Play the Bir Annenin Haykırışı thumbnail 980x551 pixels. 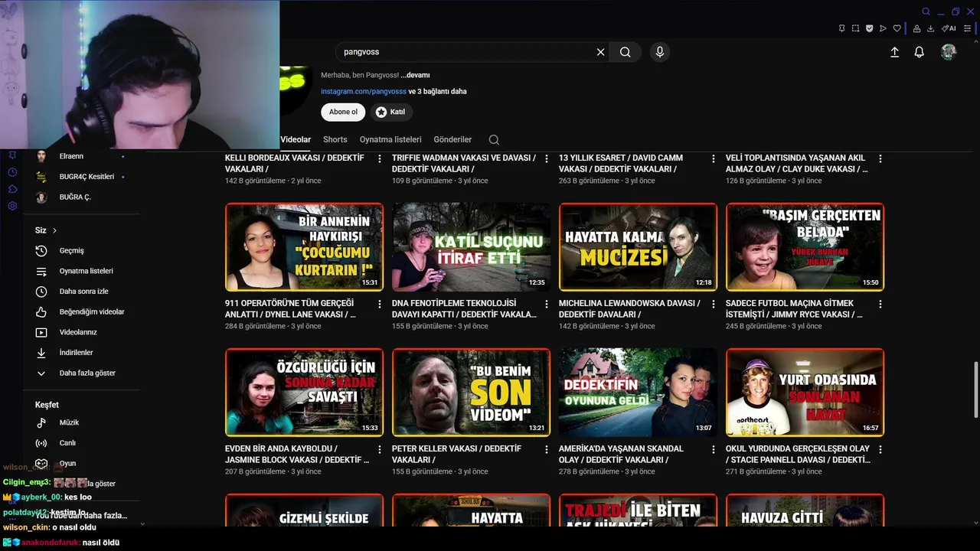tap(304, 246)
